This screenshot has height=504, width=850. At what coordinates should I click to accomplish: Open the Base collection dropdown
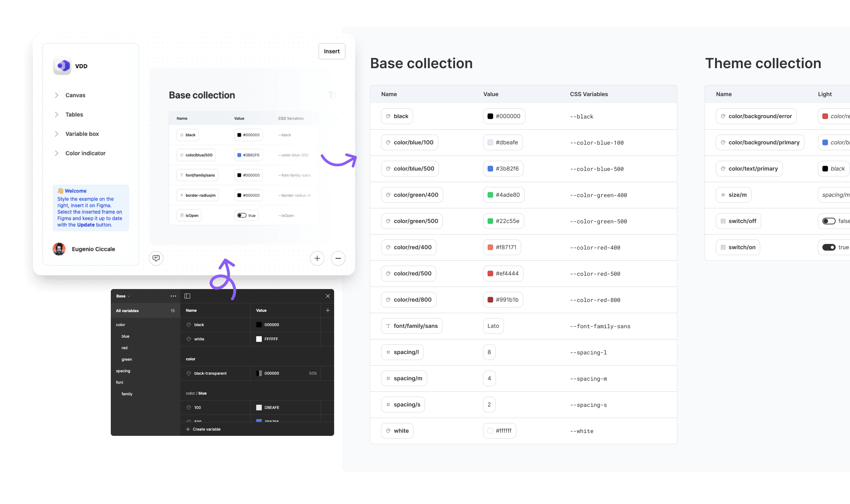point(122,296)
